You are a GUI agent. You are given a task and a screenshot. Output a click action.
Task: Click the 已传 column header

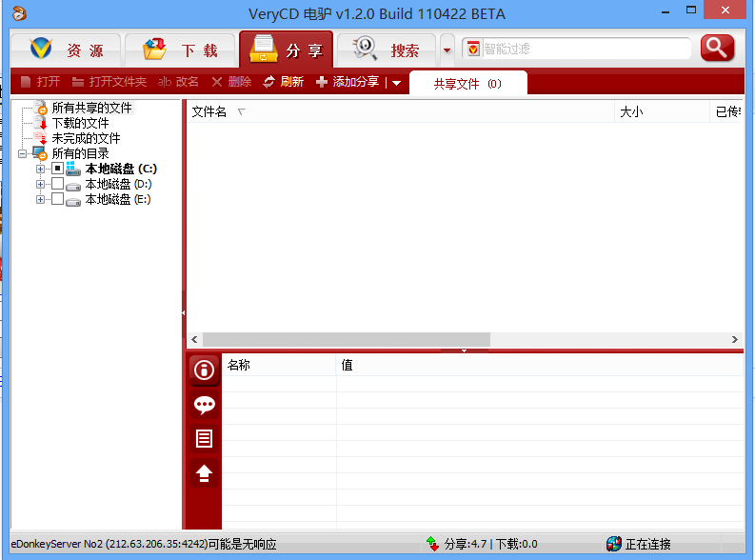click(x=726, y=111)
